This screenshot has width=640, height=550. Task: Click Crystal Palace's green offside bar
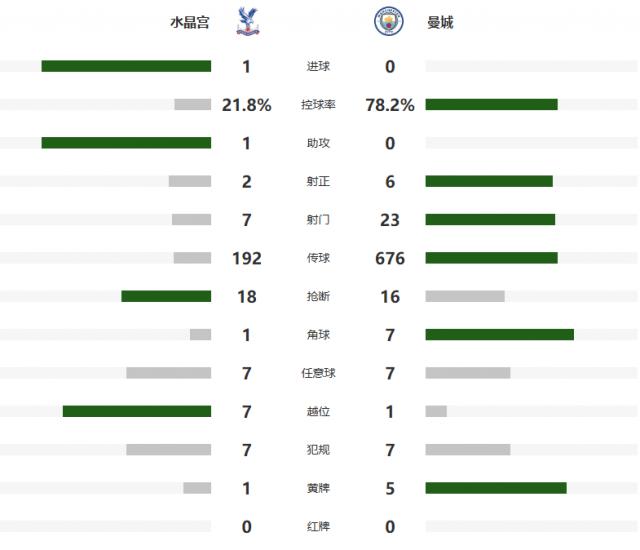137,411
